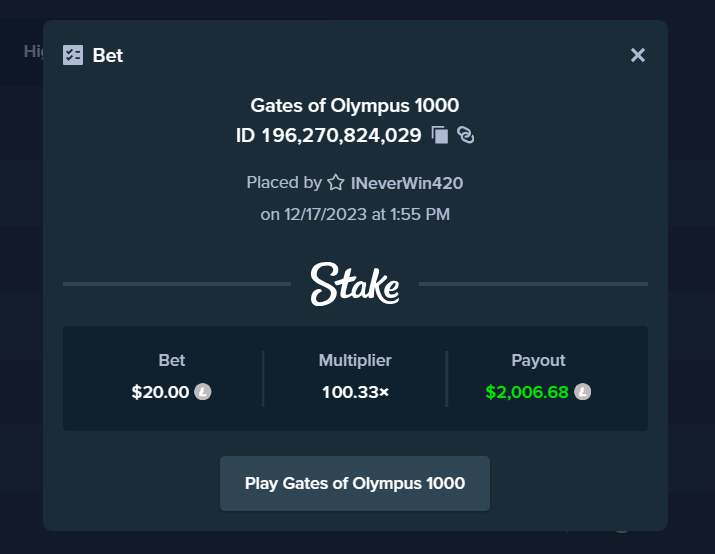
Task: Click the $2,006.68 payout value
Action: click(x=527, y=392)
